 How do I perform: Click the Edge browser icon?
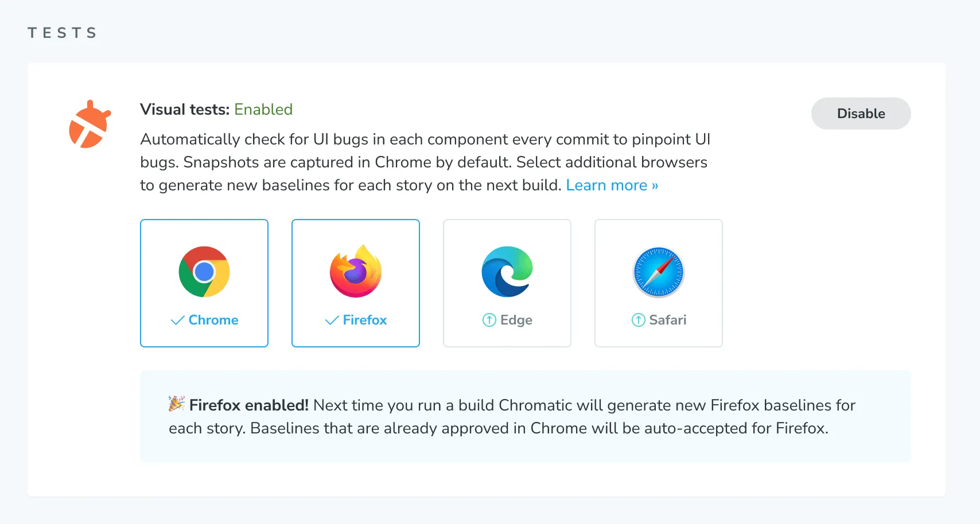coord(507,272)
